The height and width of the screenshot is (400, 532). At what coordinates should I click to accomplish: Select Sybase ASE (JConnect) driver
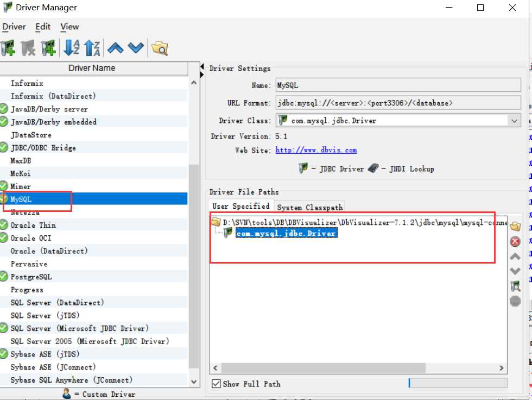click(93, 367)
